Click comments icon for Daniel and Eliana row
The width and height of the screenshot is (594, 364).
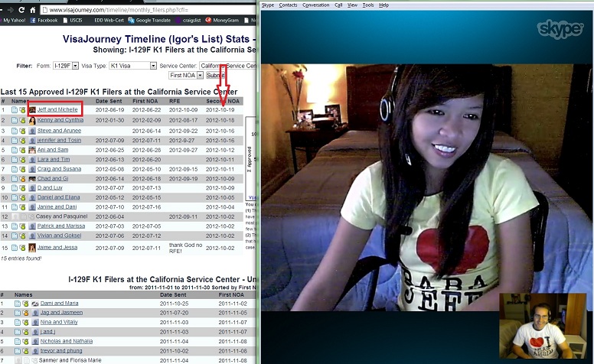point(22,197)
